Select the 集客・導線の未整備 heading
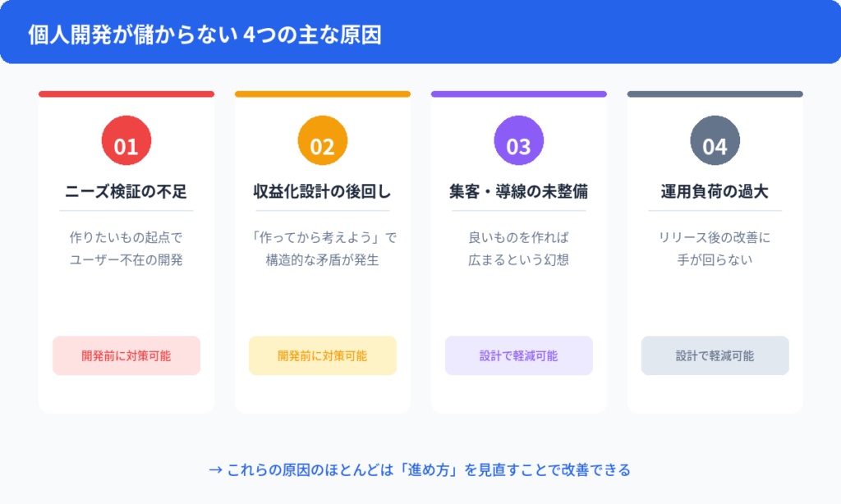This screenshot has width=841, height=504. [518, 192]
